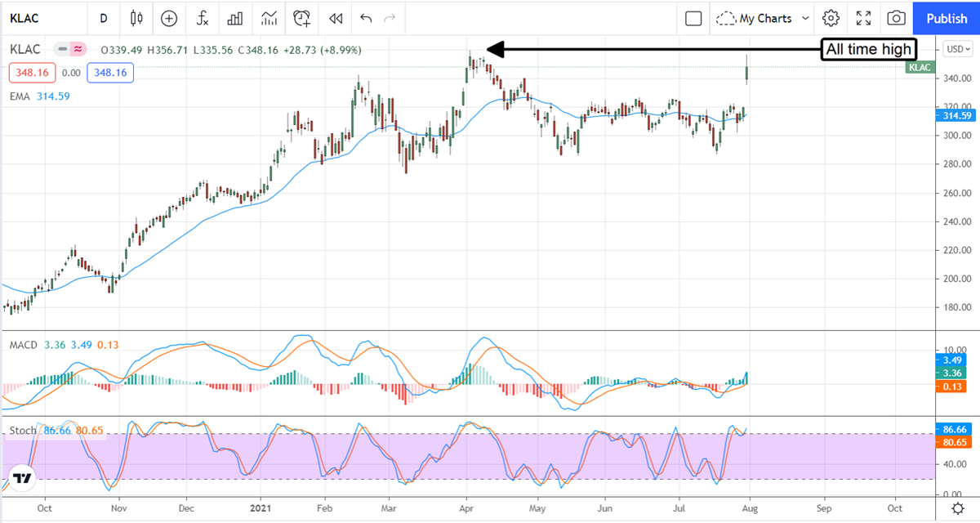Open the candlestick chart style selector

pyautogui.click(x=136, y=18)
